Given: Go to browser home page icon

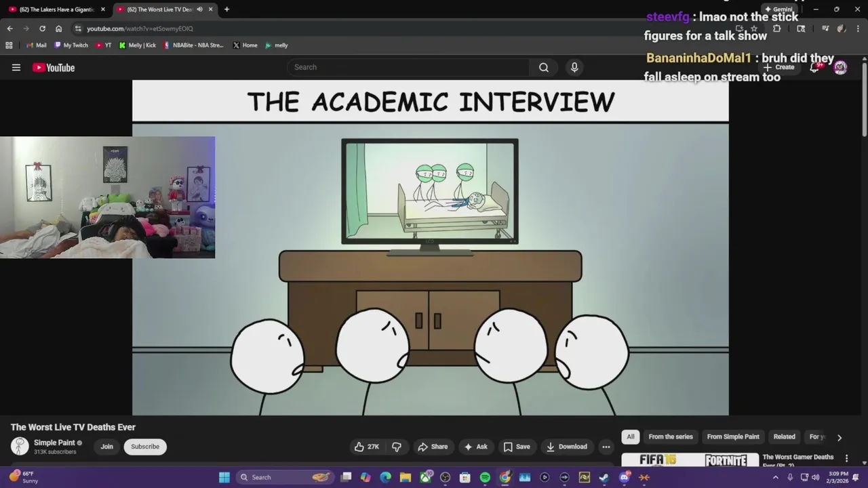Looking at the screenshot, I should pos(58,28).
